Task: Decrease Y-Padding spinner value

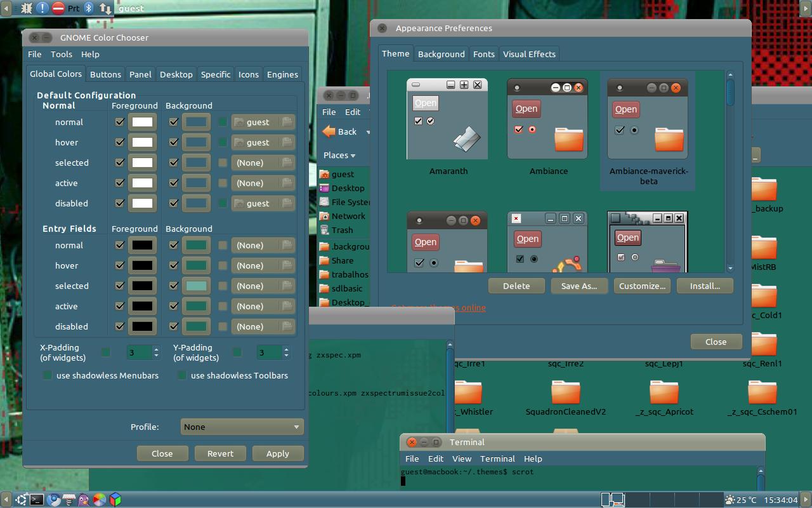Action: point(286,356)
